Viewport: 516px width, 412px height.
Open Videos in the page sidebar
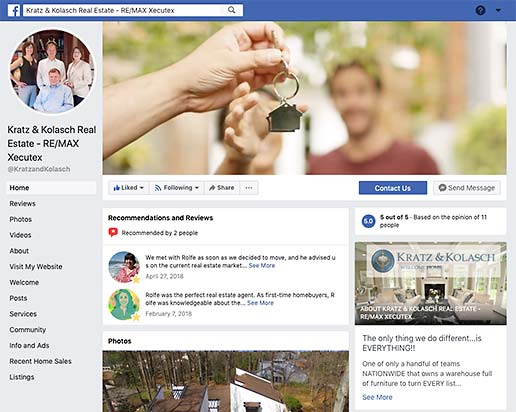coord(20,235)
